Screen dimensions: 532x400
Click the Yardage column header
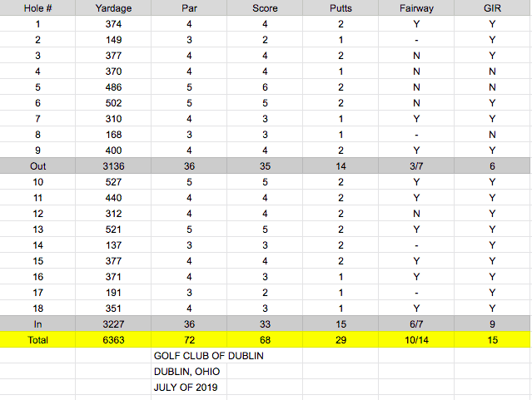112,10
